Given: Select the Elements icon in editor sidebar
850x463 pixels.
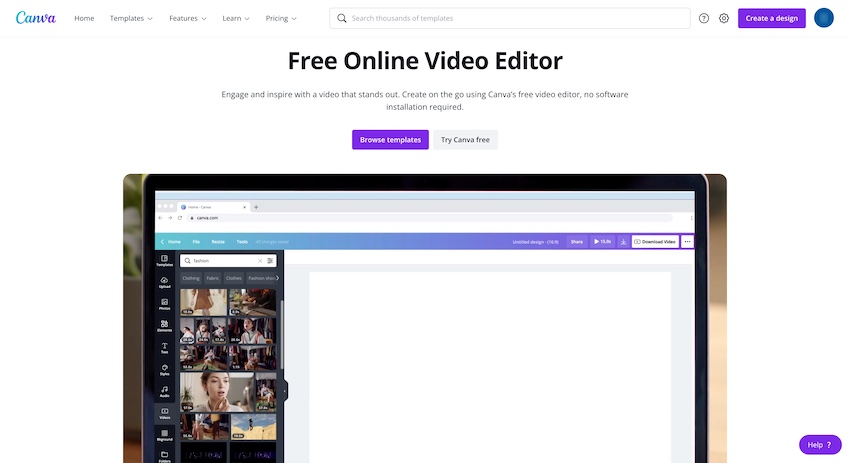Looking at the screenshot, I should tap(164, 326).
